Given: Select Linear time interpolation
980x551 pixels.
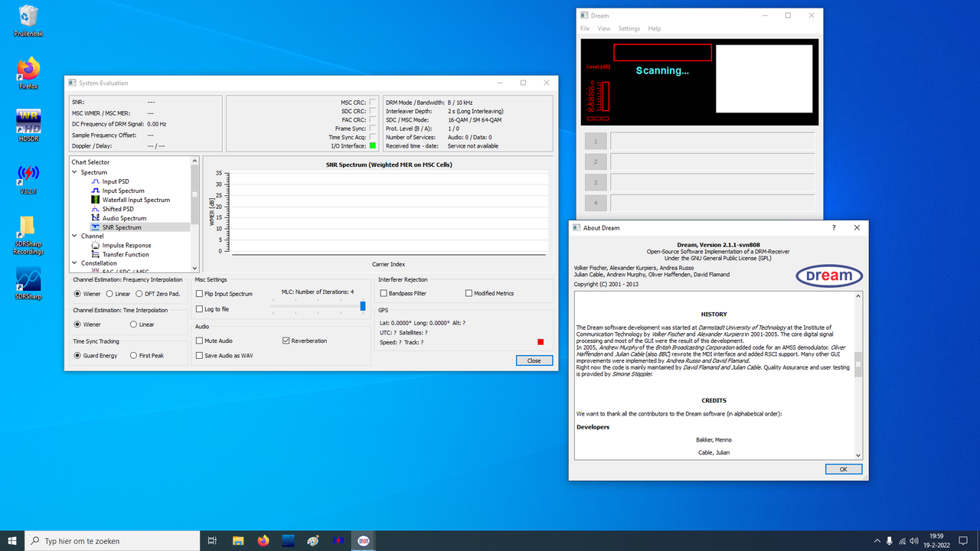Looking at the screenshot, I should (134, 324).
